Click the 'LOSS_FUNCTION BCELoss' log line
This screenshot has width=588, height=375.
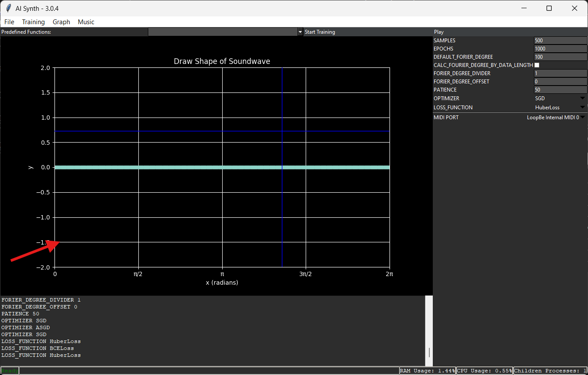(x=38, y=348)
